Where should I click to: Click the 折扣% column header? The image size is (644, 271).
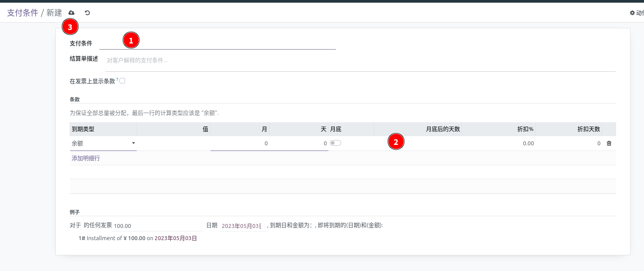(498, 129)
